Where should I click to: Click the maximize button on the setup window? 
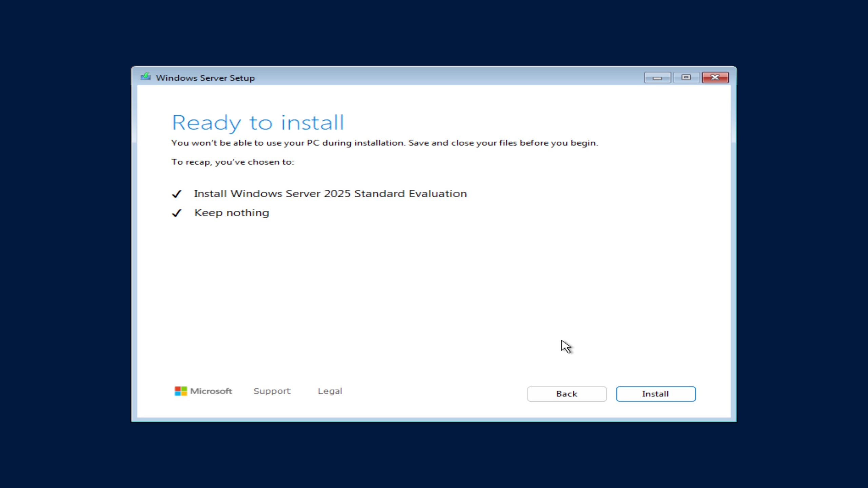point(686,77)
